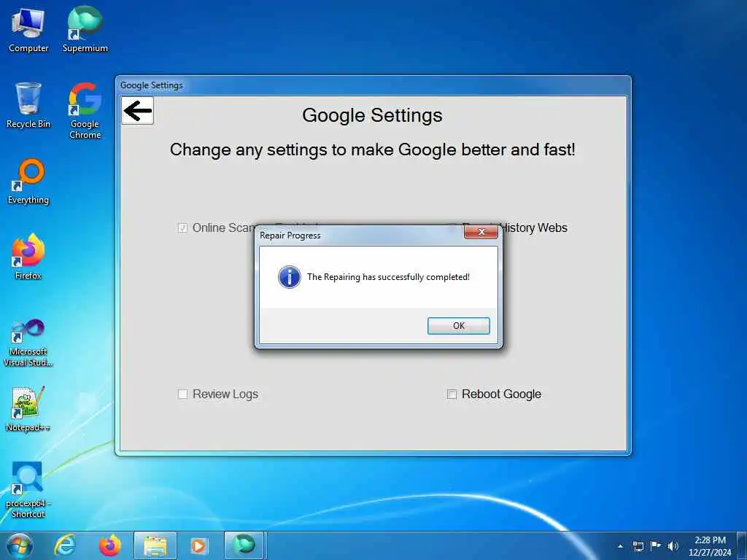Viewport: 747px width, 560px height.
Task: Select the procexp64 shortcut icon
Action: pyautogui.click(x=28, y=489)
